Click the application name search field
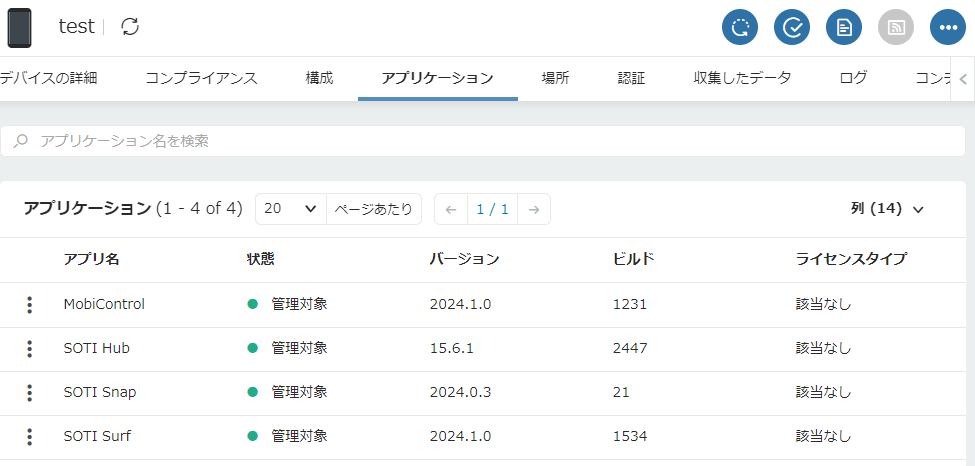The height and width of the screenshot is (466, 975). point(483,141)
